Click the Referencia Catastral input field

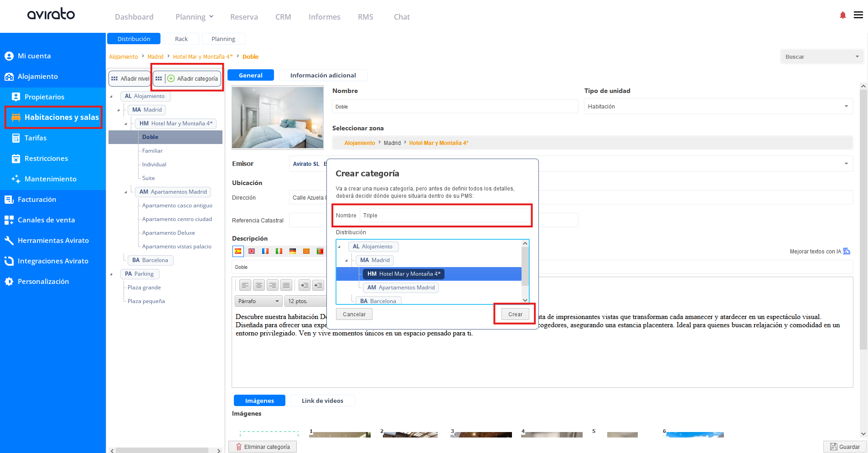tap(434, 220)
